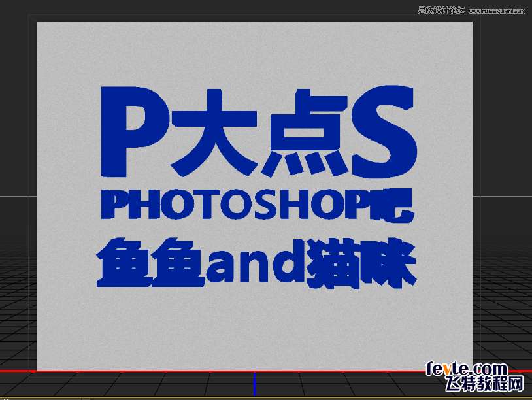Viewport: 532px width, 400px height.
Task: Click the "鱼鱼and猫咪" text line
Action: pos(256,262)
